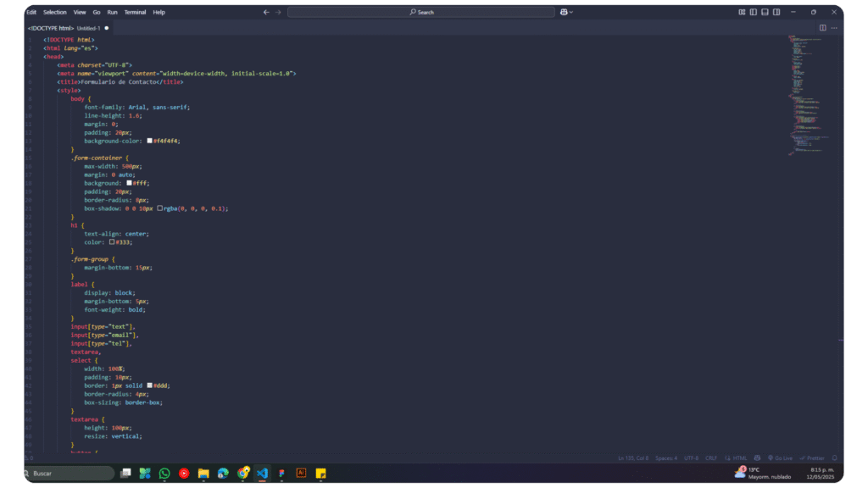Open YouTube Music from the taskbar
Image resolution: width=868 pixels, height=488 pixels.
click(184, 474)
